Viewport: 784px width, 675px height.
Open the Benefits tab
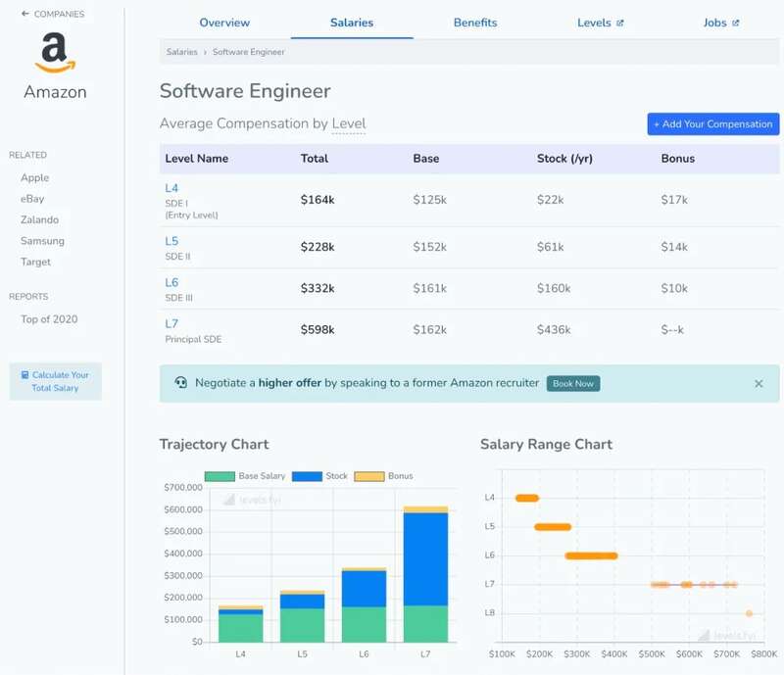coord(475,23)
